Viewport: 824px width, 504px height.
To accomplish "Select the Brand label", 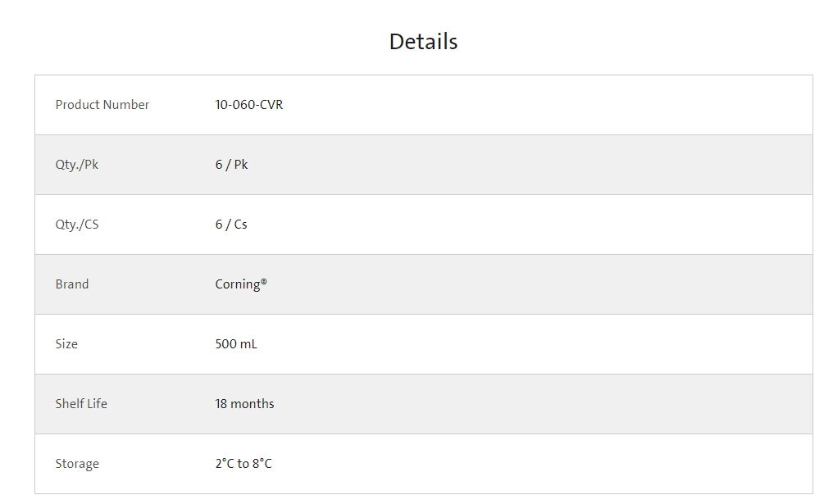I will pyautogui.click(x=72, y=284).
